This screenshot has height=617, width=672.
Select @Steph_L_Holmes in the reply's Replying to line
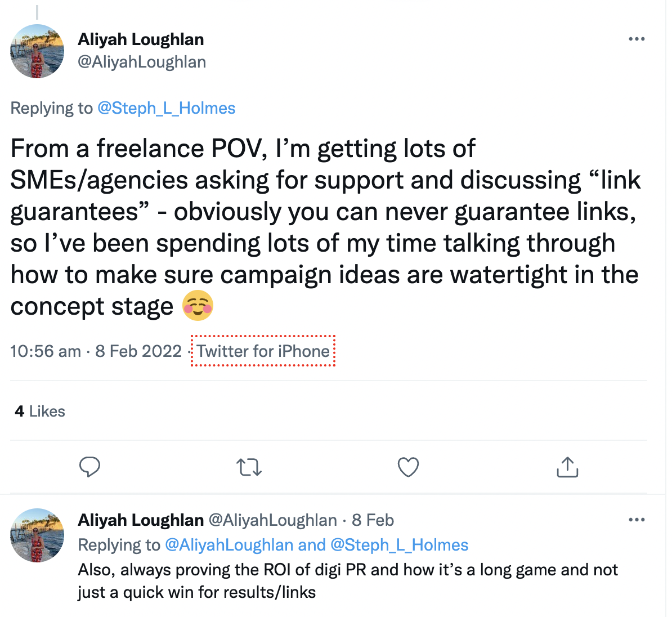pyautogui.click(x=400, y=545)
